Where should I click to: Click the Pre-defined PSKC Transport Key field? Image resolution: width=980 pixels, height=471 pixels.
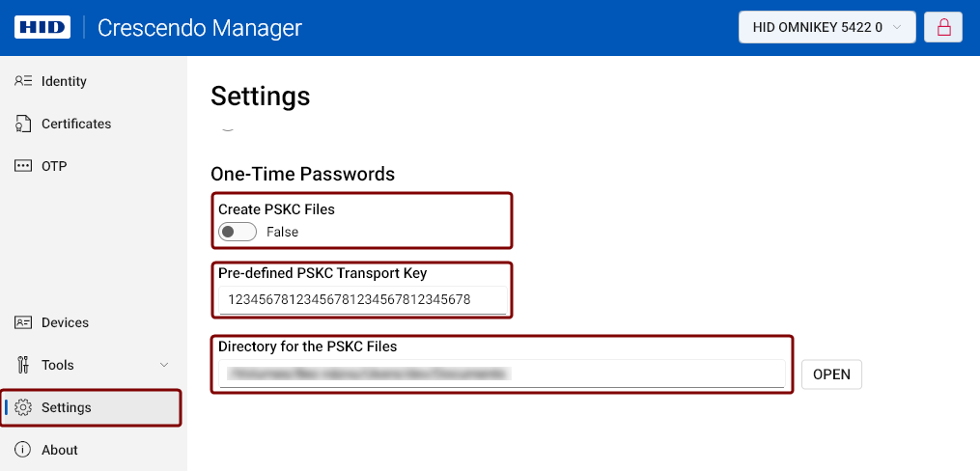coord(362,300)
